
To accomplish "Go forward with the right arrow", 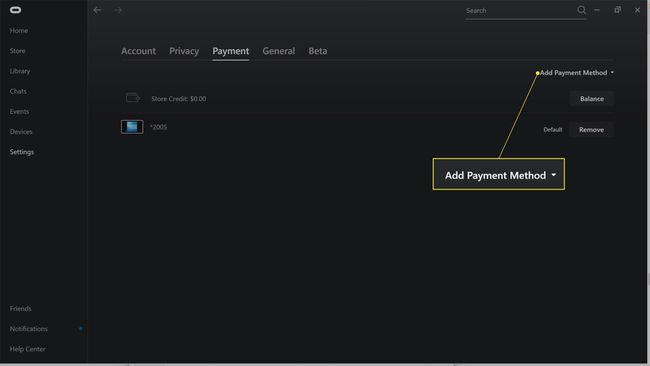I will pyautogui.click(x=118, y=10).
